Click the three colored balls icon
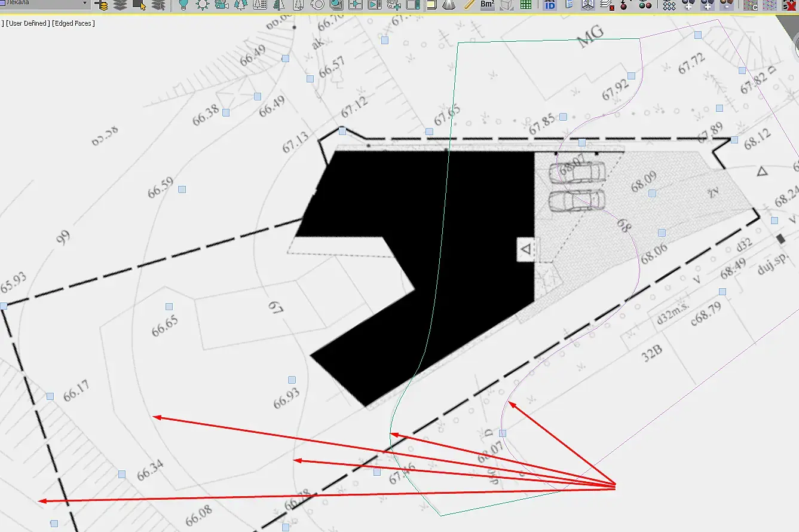This screenshot has height=532, width=799. click(645, 5)
